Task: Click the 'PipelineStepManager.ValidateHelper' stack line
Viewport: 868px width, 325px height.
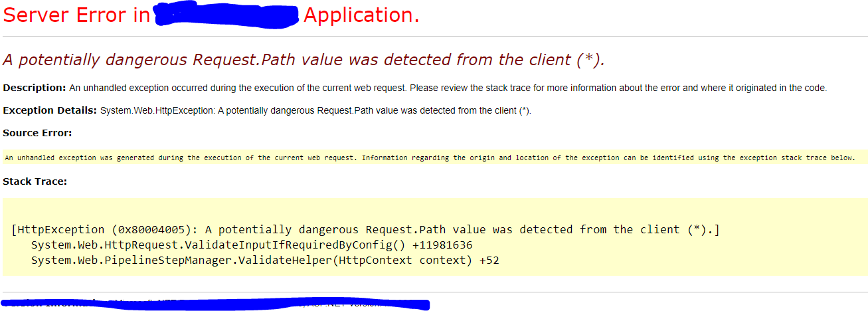Action: (x=265, y=261)
